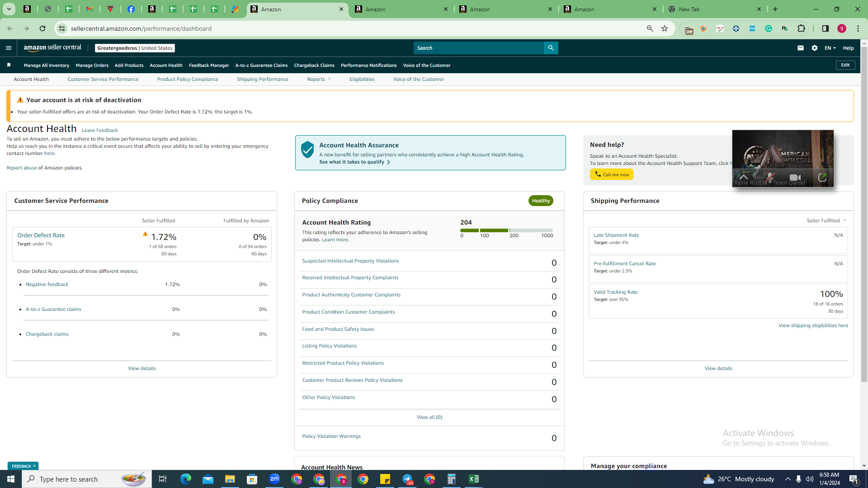Viewport: 868px width, 488px height.
Task: Open File Explorer from the taskbar
Action: point(230,479)
